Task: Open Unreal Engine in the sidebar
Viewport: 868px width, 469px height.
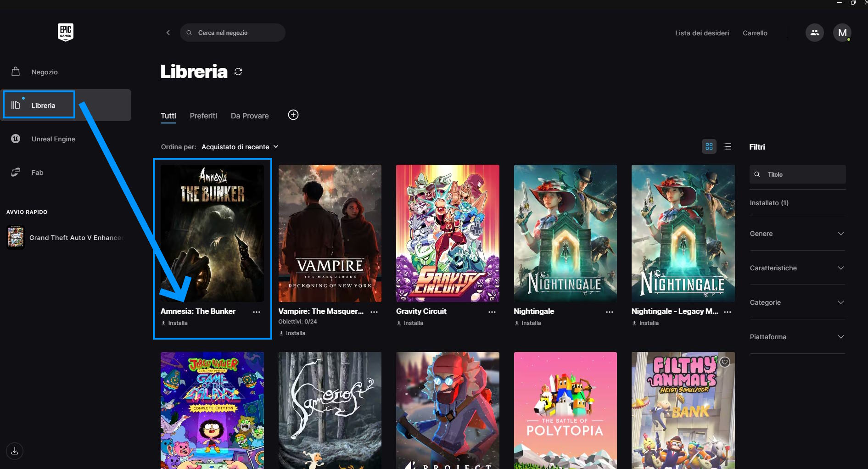Action: 53,139
